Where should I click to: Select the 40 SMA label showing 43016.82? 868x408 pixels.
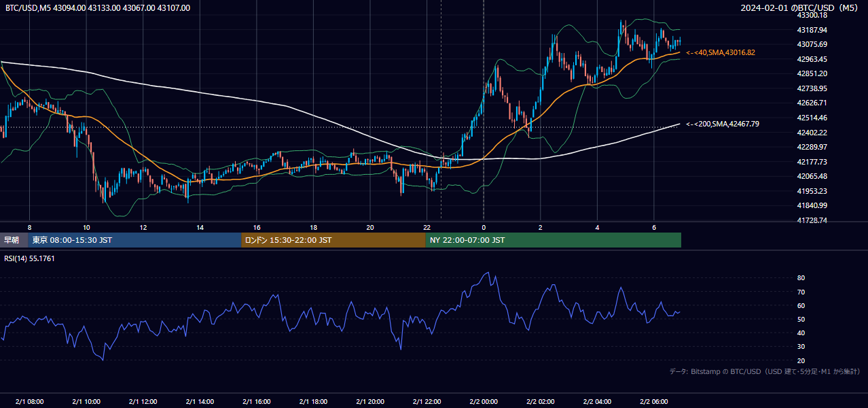click(x=721, y=52)
